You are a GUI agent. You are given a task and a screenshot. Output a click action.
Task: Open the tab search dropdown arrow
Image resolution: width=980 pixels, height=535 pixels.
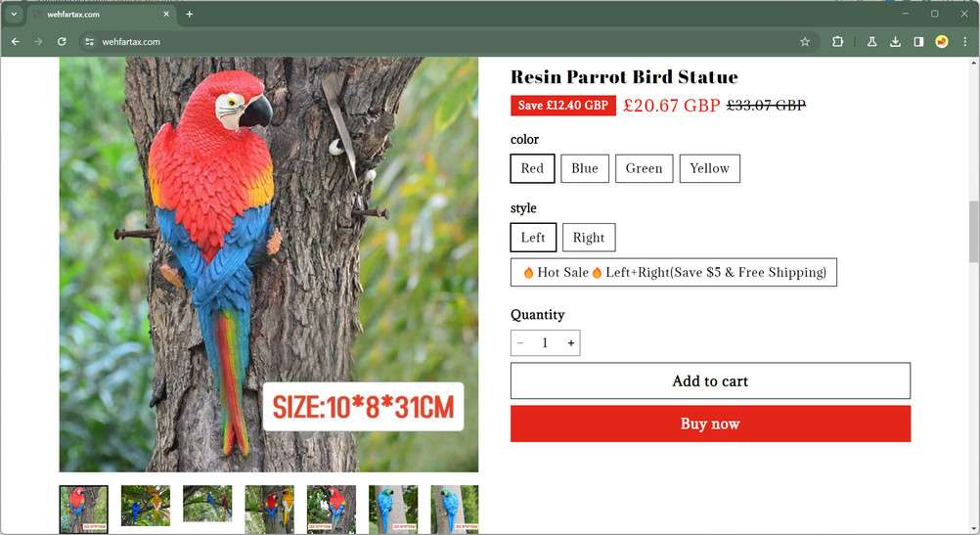pos(14,14)
